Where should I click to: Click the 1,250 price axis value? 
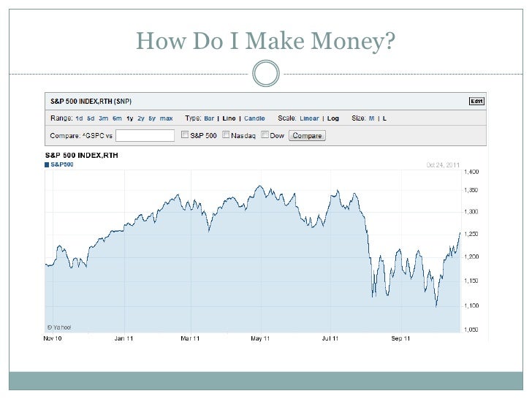471,234
